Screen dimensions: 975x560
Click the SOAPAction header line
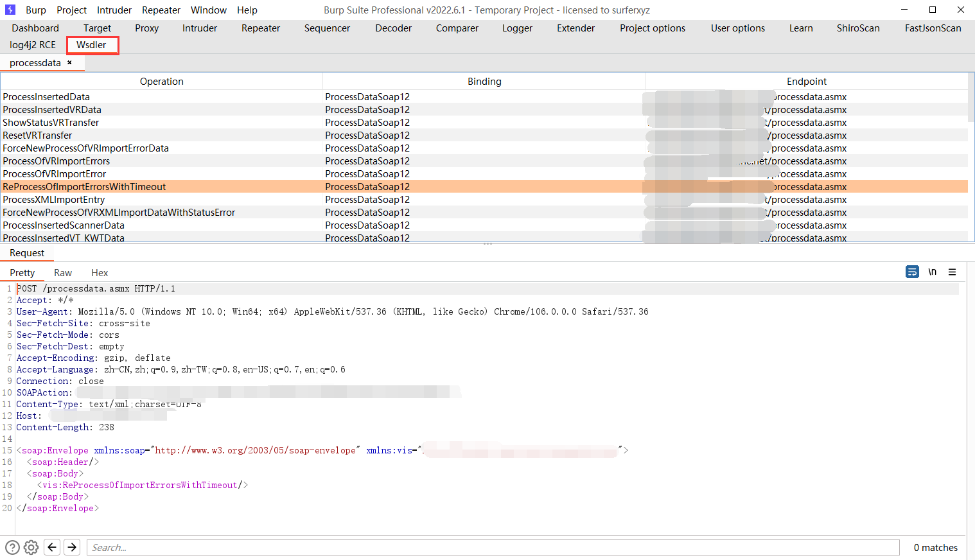[x=238, y=392]
